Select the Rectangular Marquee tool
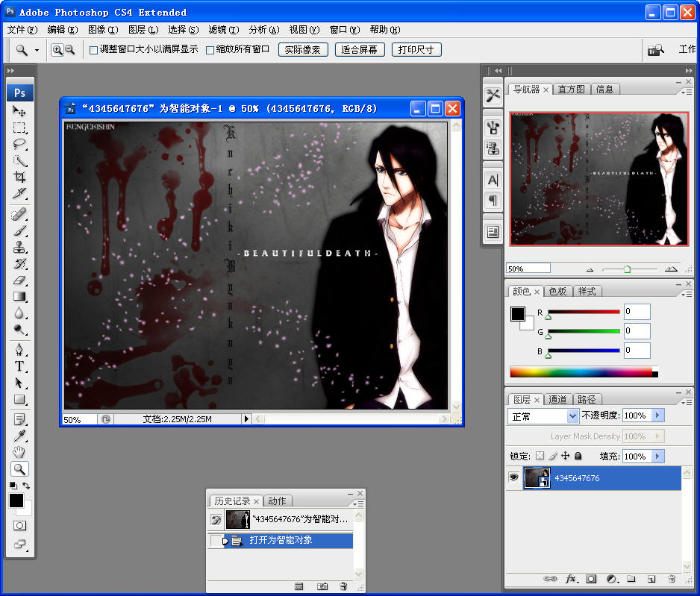 click(19, 128)
